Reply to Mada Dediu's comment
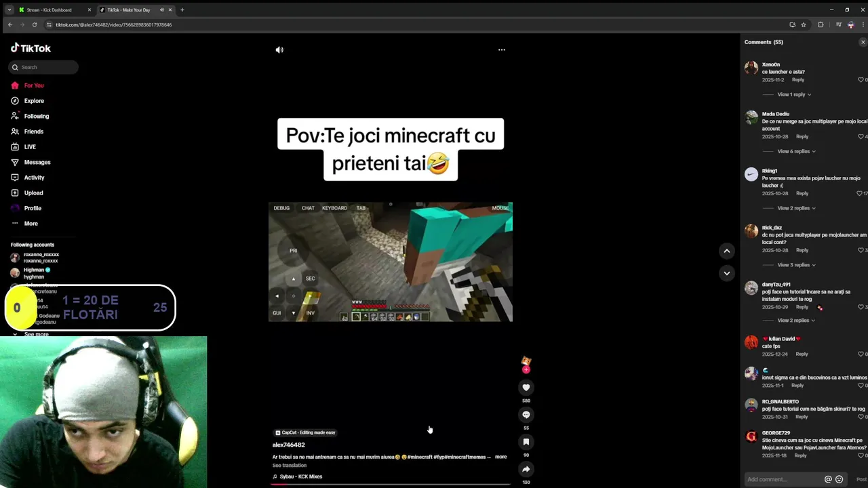This screenshot has height=488, width=868. (x=802, y=137)
